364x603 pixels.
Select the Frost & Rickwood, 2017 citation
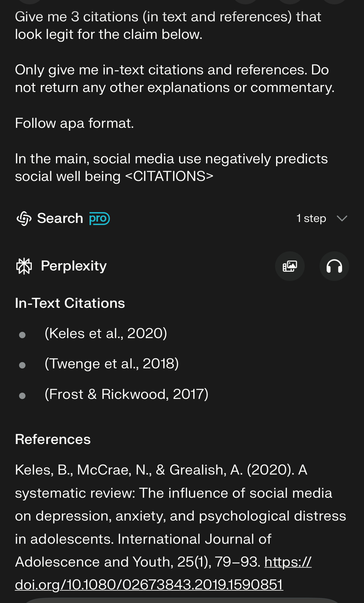pos(127,394)
